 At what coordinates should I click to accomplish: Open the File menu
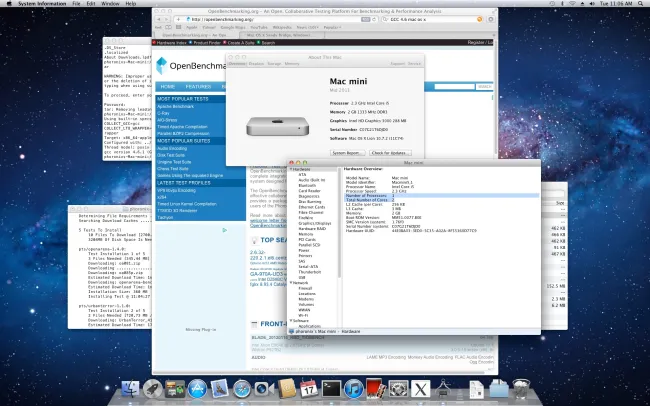pyautogui.click(x=76, y=3)
